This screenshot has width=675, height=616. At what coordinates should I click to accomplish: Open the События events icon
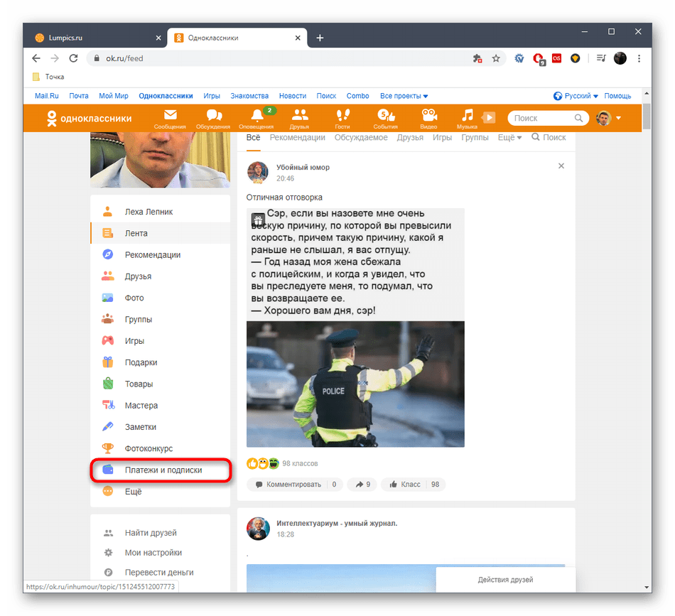386,119
